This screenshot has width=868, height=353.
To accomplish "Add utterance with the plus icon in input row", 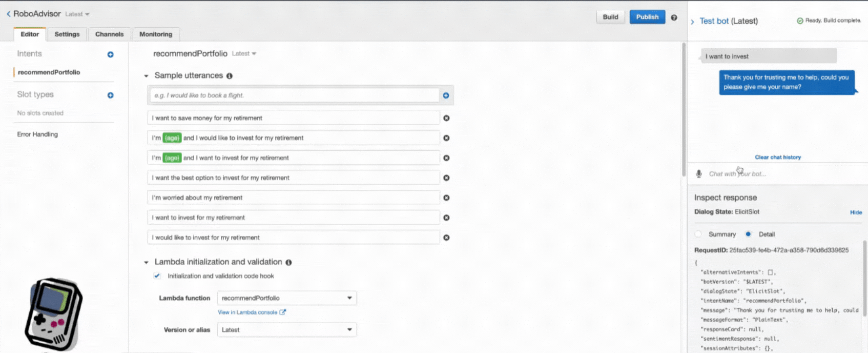I will coord(446,95).
